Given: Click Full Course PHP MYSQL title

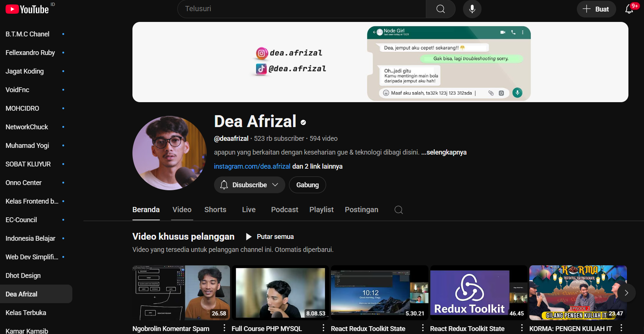Looking at the screenshot, I should click(x=267, y=329).
